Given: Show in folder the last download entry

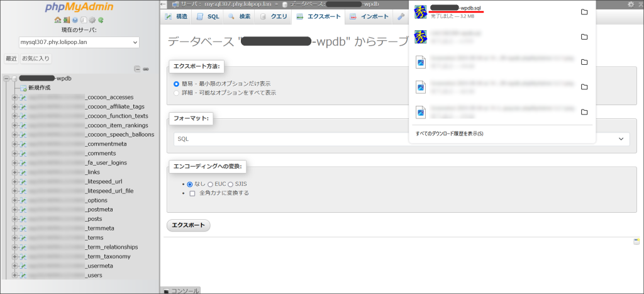Looking at the screenshot, I should (x=584, y=112).
